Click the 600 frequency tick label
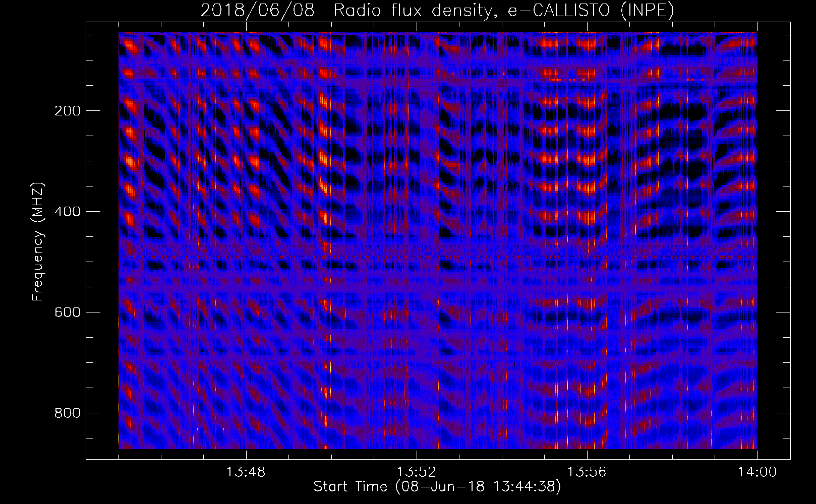The height and width of the screenshot is (504, 816). [x=67, y=312]
